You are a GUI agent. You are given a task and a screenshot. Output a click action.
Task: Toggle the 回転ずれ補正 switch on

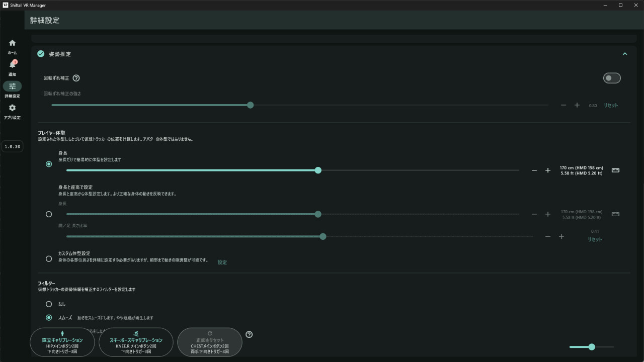[612, 78]
